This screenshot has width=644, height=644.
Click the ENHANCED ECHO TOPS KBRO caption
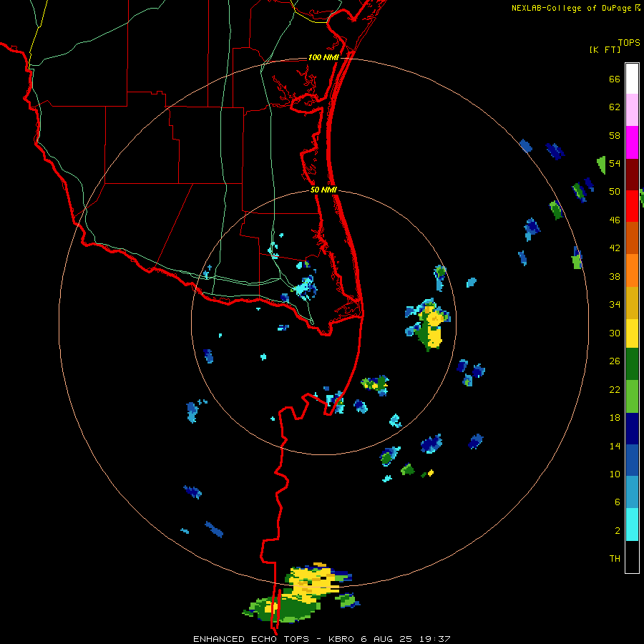pos(322,639)
